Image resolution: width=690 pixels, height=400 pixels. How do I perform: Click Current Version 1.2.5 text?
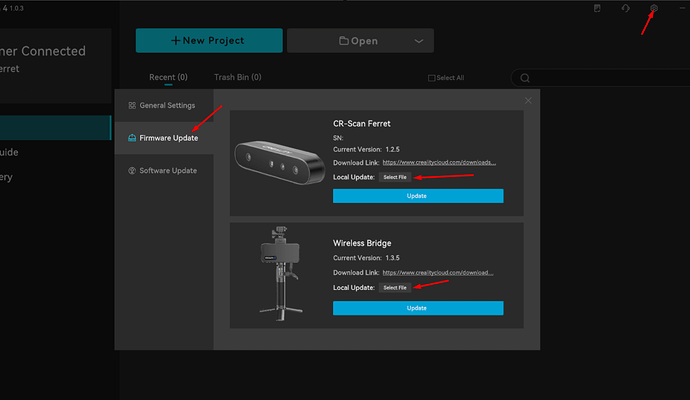(366, 149)
